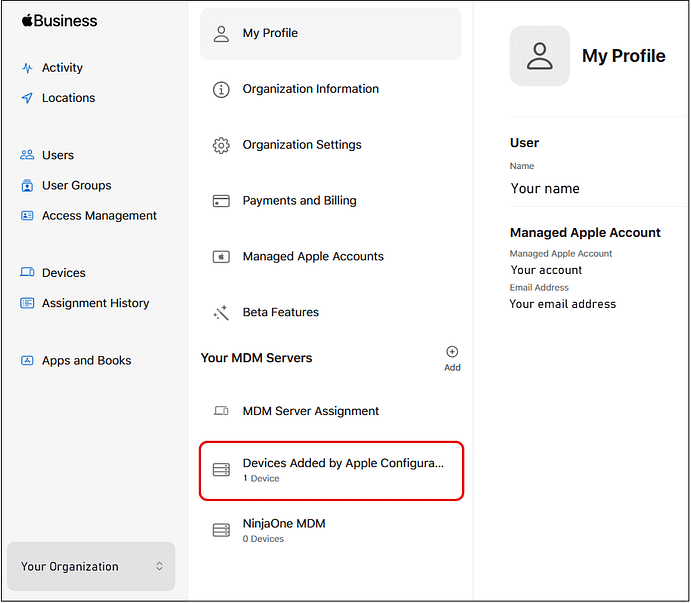691x603 pixels.
Task: Click the Beta Features sparkle wand icon
Action: coord(221,313)
